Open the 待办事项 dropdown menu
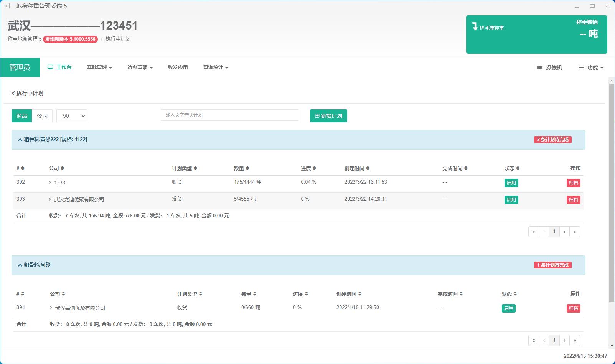The image size is (615, 364). tap(140, 67)
